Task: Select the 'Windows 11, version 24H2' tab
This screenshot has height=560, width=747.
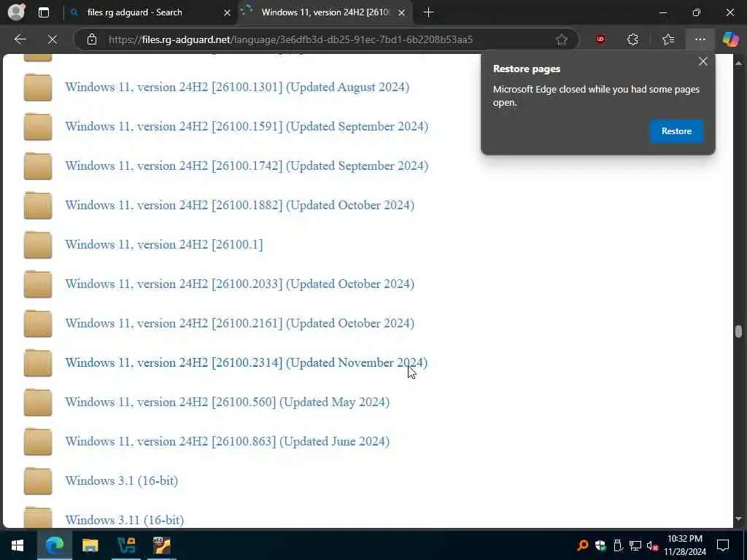Action: [x=325, y=12]
